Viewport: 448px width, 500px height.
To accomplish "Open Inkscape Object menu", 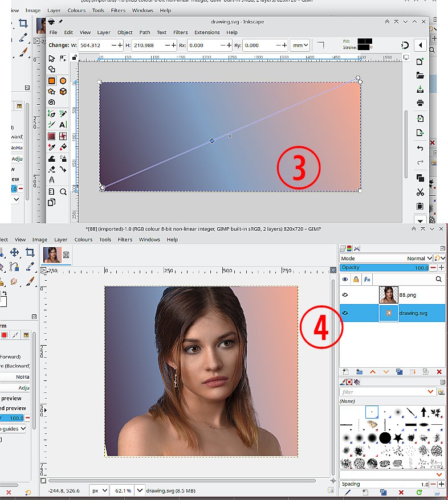I will (125, 32).
